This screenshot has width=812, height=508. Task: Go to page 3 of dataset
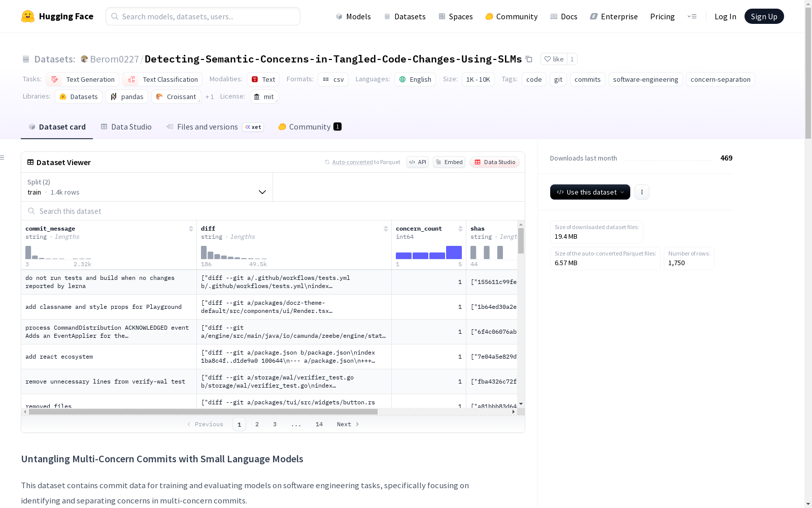[275, 424]
